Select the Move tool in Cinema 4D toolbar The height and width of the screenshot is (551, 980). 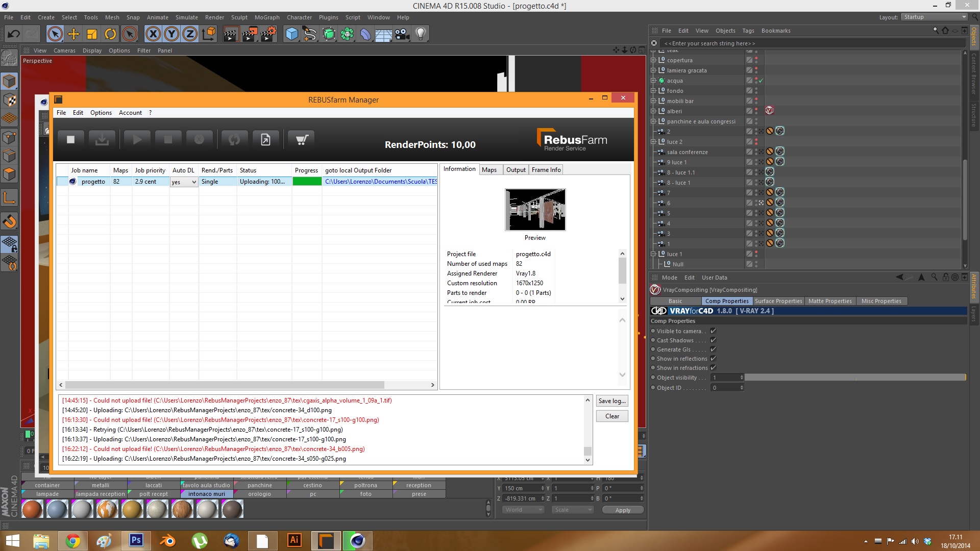pyautogui.click(x=73, y=34)
